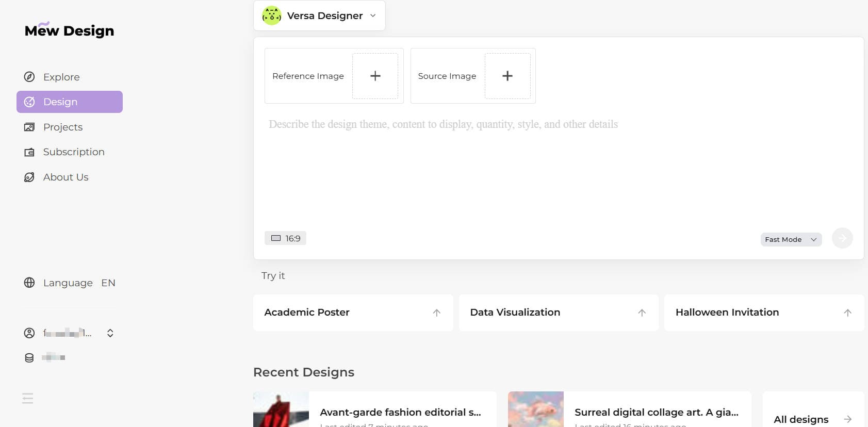Click the Versa Designer avatar icon
The image size is (868, 427).
(272, 15)
